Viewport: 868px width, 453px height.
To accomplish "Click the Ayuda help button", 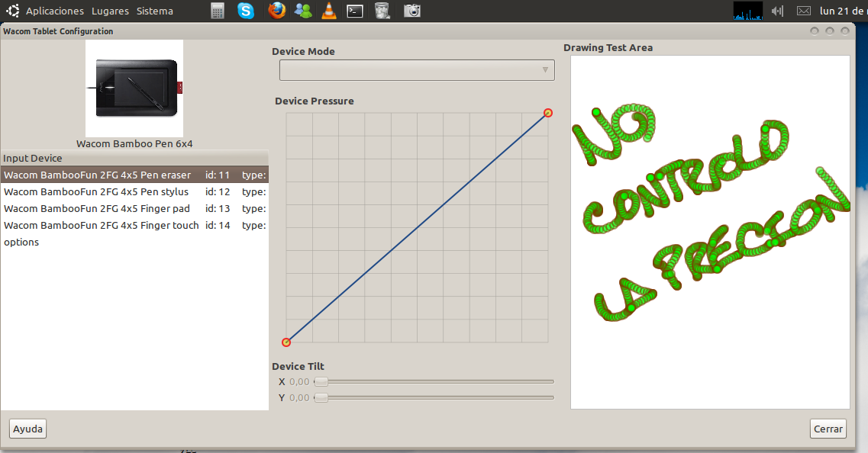I will point(27,429).
